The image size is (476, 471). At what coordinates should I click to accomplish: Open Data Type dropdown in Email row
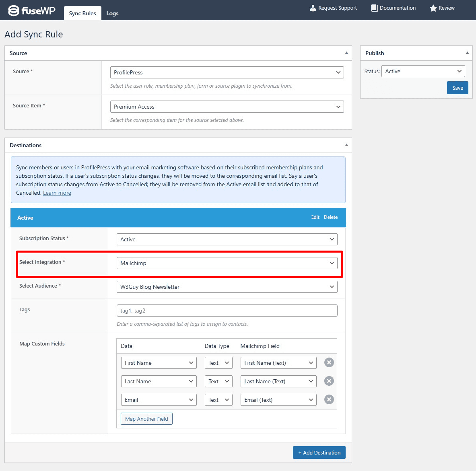point(218,400)
